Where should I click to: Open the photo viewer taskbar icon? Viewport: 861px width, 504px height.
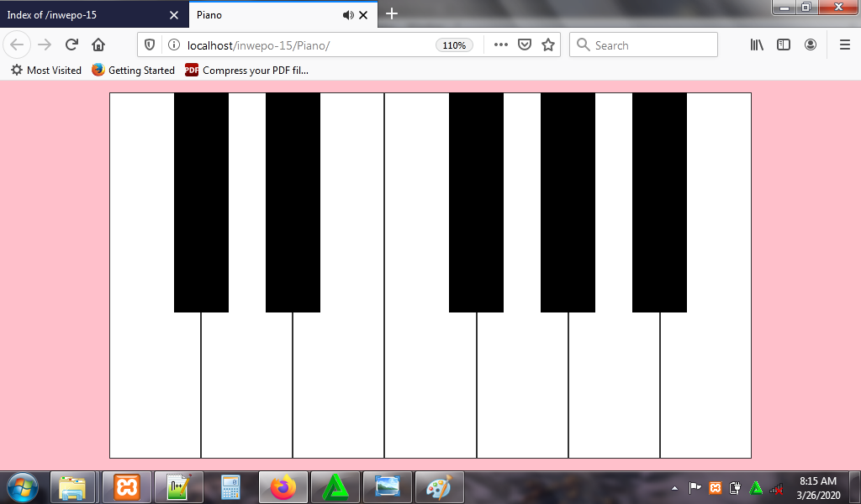pos(387,487)
